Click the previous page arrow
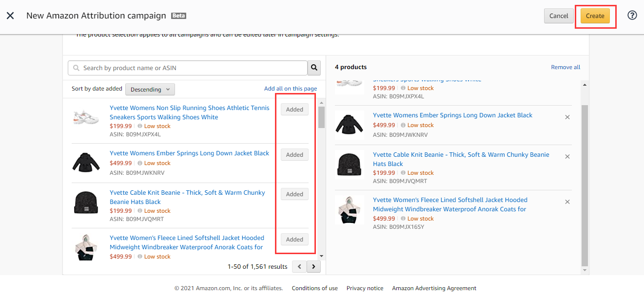 (298, 266)
